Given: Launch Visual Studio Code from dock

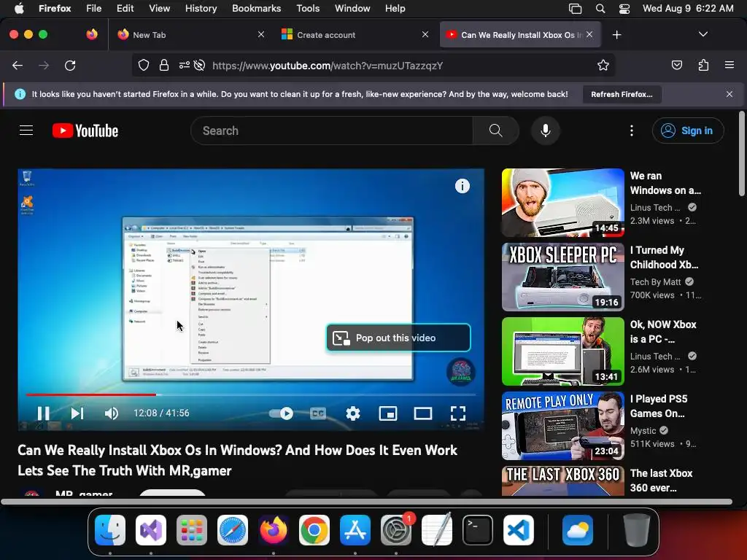Looking at the screenshot, I should (519, 530).
